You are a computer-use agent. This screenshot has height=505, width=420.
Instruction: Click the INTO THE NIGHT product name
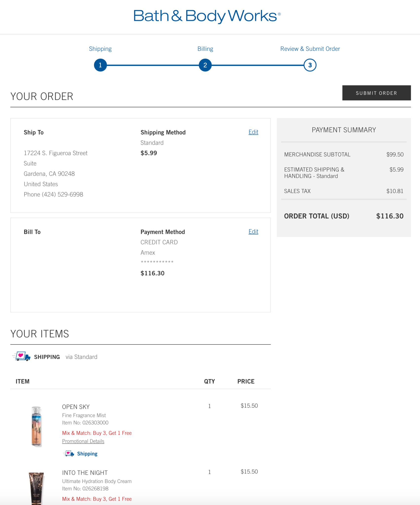tap(85, 472)
